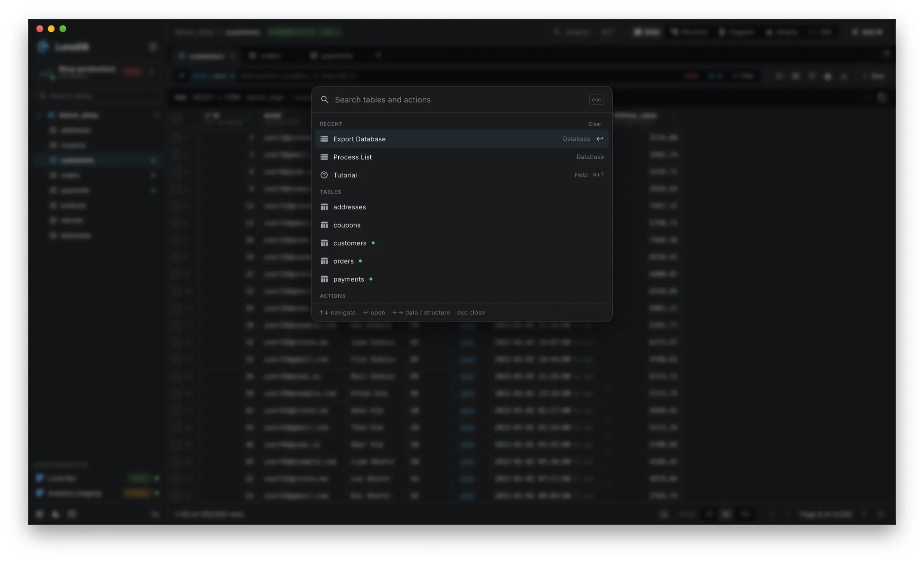Screen dimensions: 924x562
Task: Click the esc close hint in footer
Action: point(471,313)
